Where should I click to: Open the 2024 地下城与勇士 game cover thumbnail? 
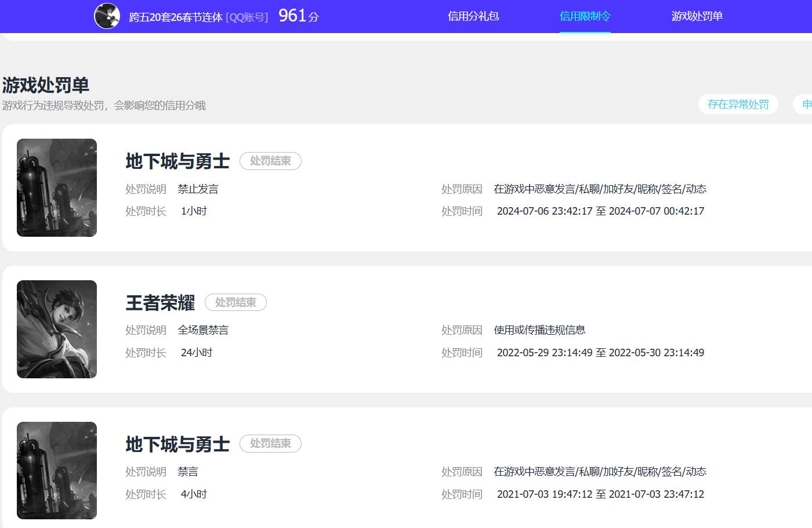57,187
